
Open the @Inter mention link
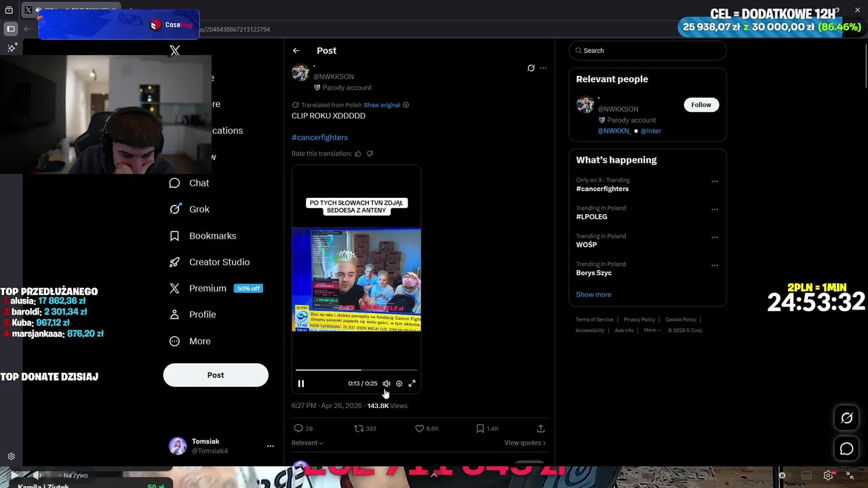pos(650,131)
